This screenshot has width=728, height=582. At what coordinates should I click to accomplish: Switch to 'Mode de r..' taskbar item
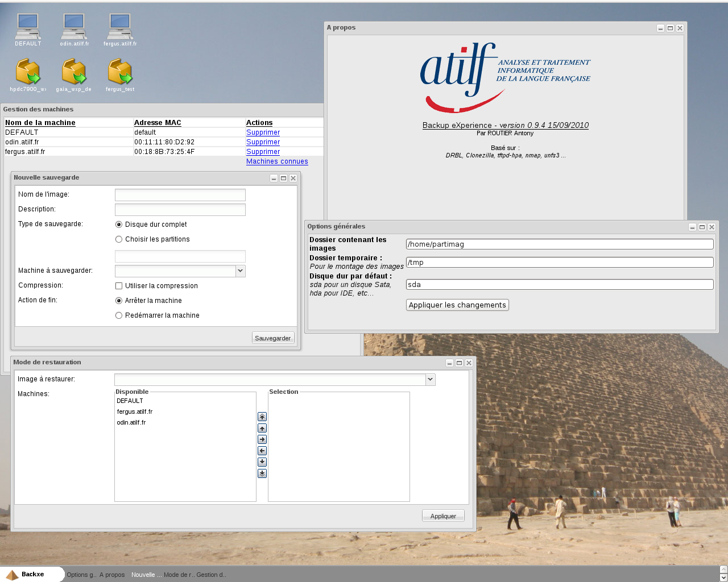(179, 575)
